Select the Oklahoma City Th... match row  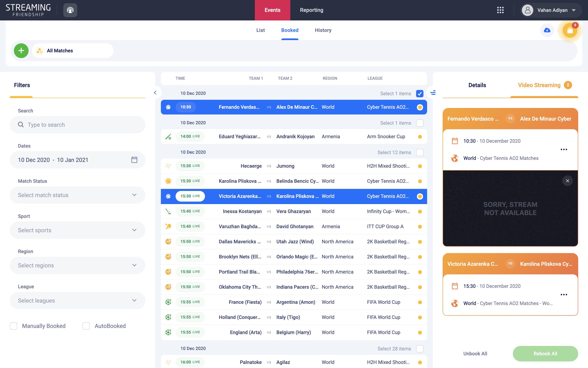pyautogui.click(x=294, y=287)
